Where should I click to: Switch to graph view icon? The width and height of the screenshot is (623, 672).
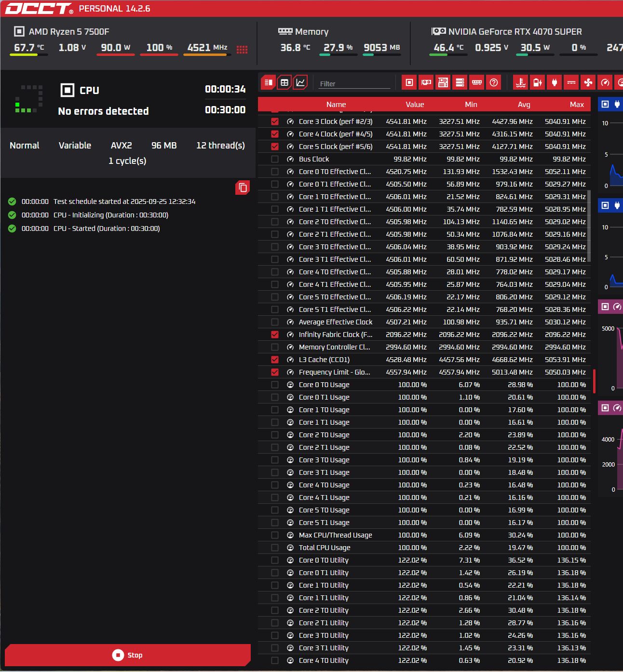pos(300,82)
